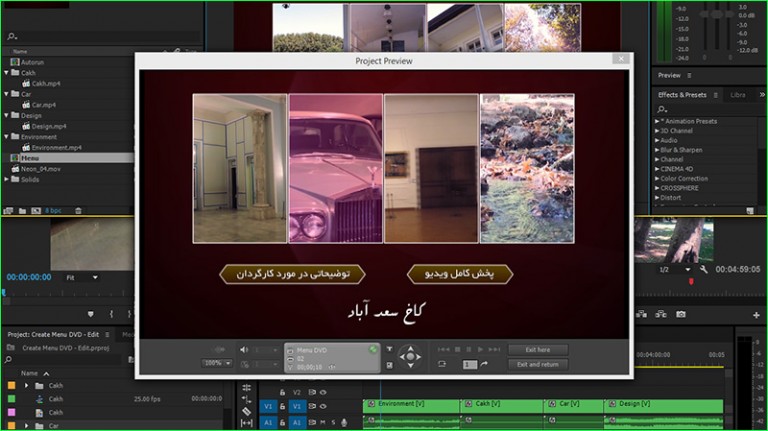Open the 1/2 playback resolution dropdown
Screen dimensions: 768x431
[x=674, y=269]
